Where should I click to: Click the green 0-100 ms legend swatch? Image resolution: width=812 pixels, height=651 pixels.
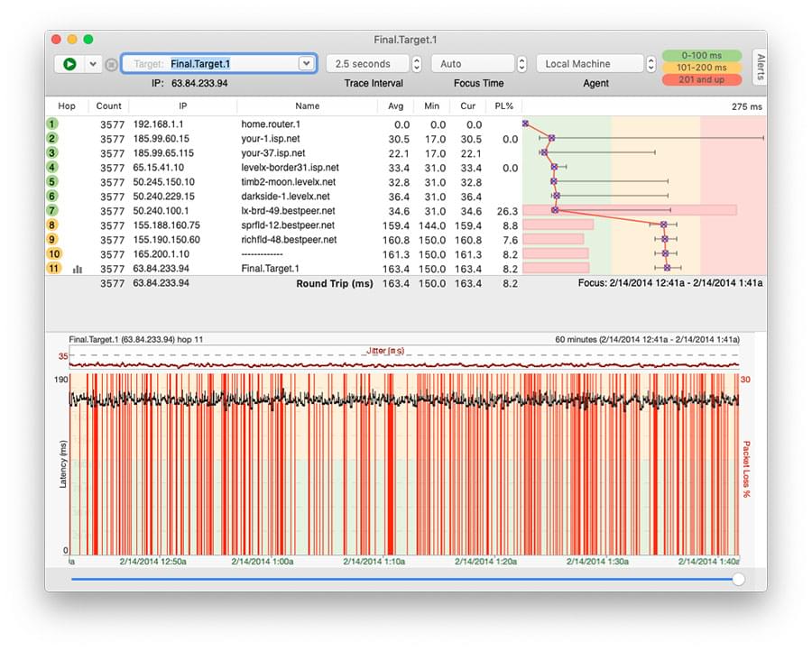click(x=701, y=56)
